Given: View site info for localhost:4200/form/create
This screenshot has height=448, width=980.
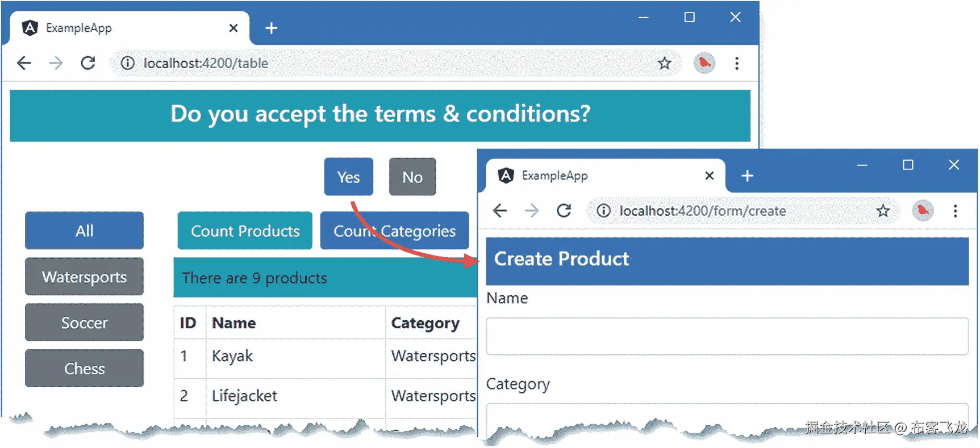Looking at the screenshot, I should tap(603, 211).
